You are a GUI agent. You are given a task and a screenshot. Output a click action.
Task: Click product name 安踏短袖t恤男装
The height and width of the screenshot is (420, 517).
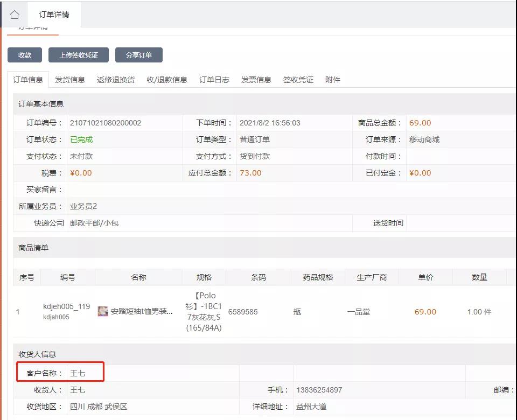click(x=142, y=312)
